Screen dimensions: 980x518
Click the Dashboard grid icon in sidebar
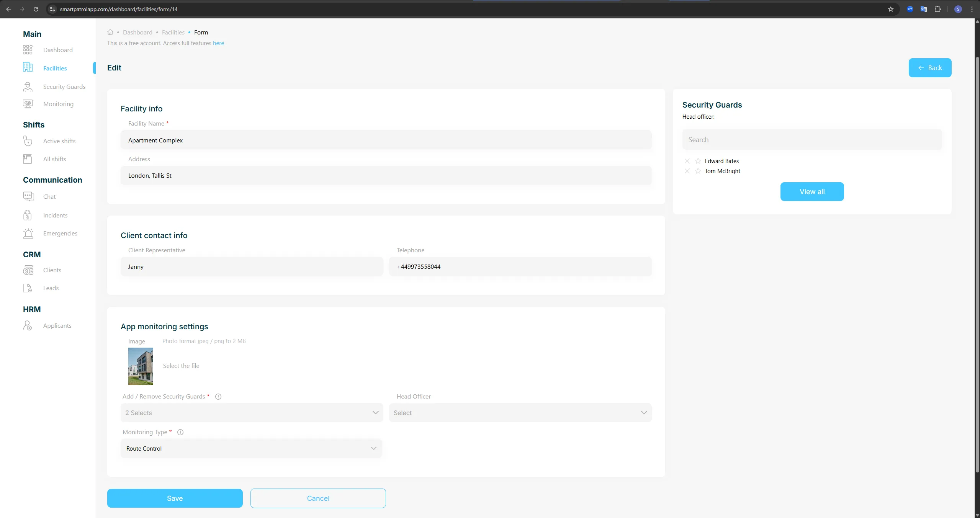pyautogui.click(x=28, y=50)
